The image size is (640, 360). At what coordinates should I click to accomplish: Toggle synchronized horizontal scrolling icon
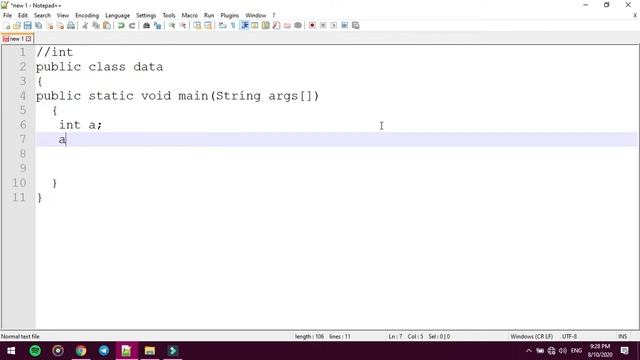click(208, 25)
